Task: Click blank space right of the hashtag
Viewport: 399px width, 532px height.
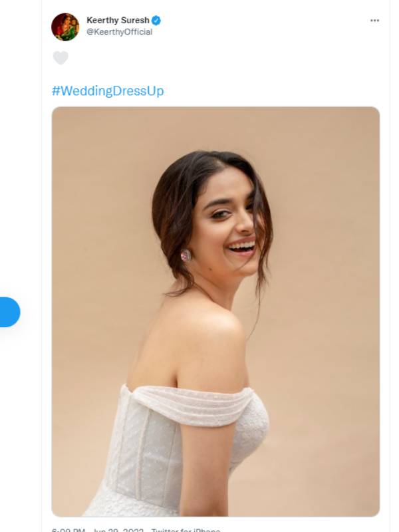Action: [279, 91]
